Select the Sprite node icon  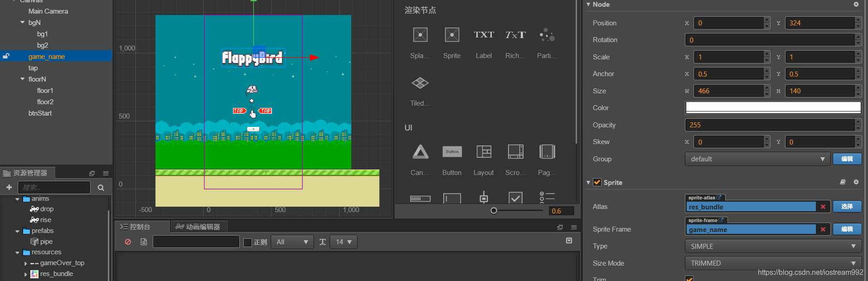[x=452, y=35]
